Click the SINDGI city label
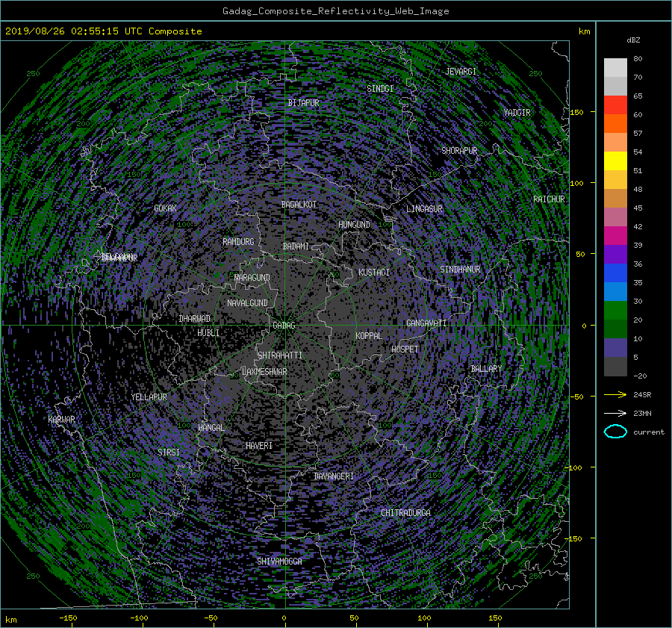 380,89
